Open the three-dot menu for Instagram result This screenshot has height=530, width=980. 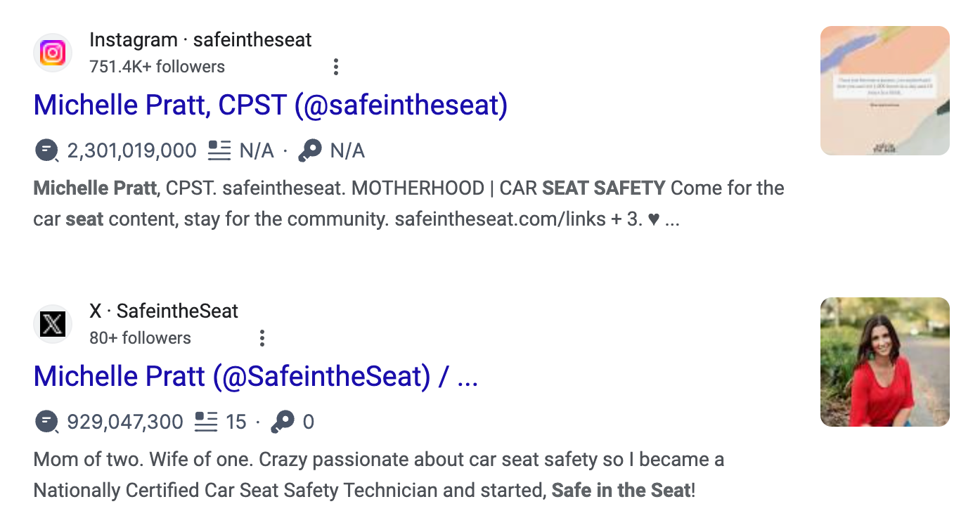pos(336,67)
